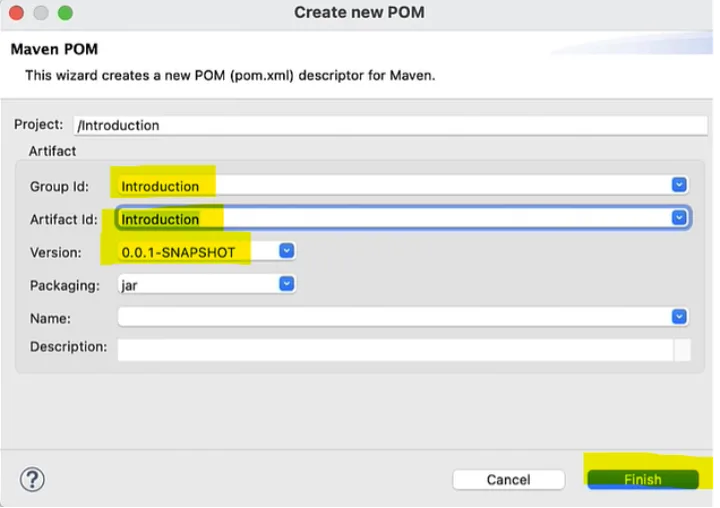Close the Create new POM window
Viewport: 720px width, 508px height.
(17, 13)
